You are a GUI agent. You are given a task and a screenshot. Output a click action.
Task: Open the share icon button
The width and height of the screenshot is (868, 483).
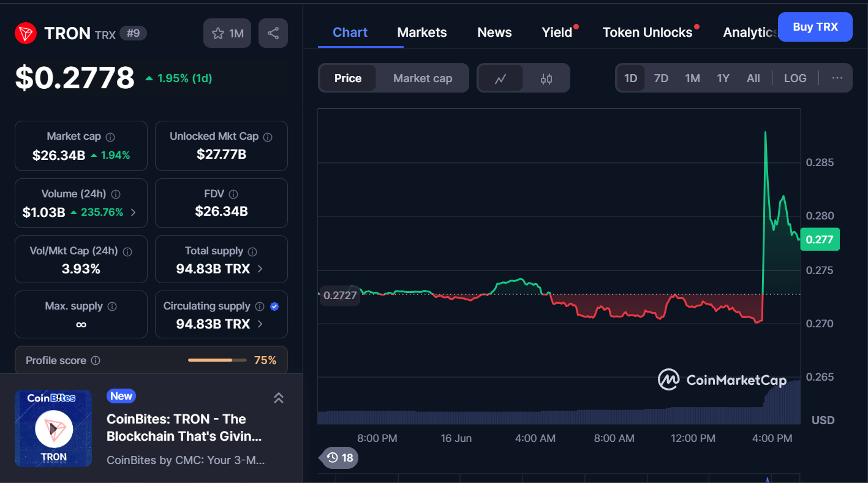[273, 33]
